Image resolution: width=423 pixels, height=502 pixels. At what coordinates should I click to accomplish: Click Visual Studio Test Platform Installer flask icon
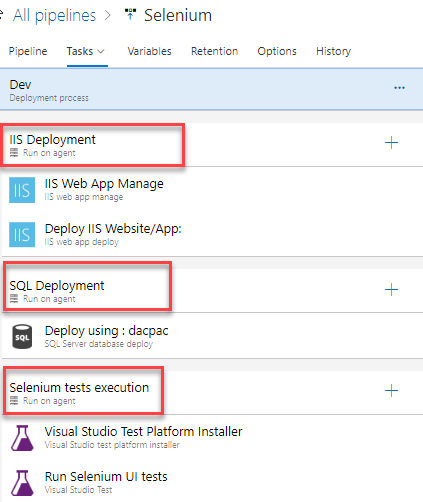(22, 438)
